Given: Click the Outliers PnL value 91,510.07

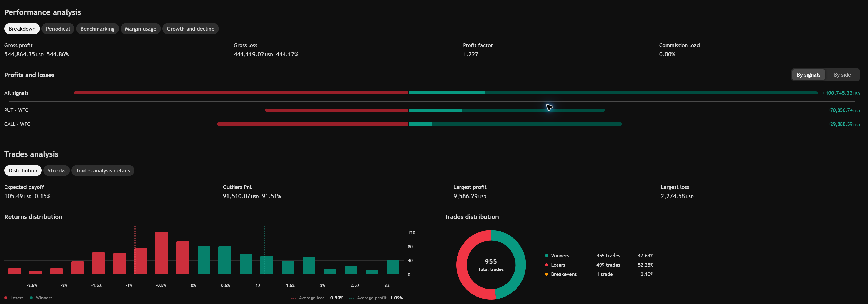Looking at the screenshot, I should click(237, 196).
